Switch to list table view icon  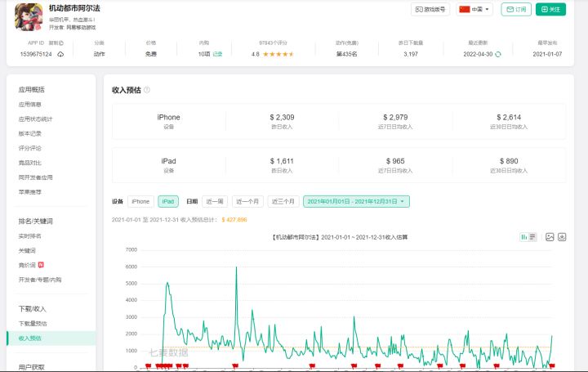click(x=532, y=237)
